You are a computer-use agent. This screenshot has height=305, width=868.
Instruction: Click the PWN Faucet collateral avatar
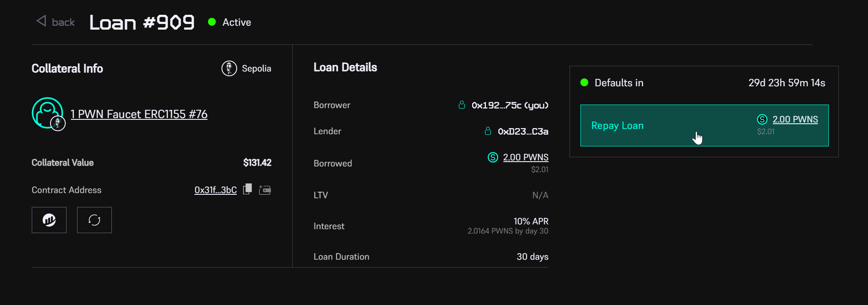(x=47, y=113)
